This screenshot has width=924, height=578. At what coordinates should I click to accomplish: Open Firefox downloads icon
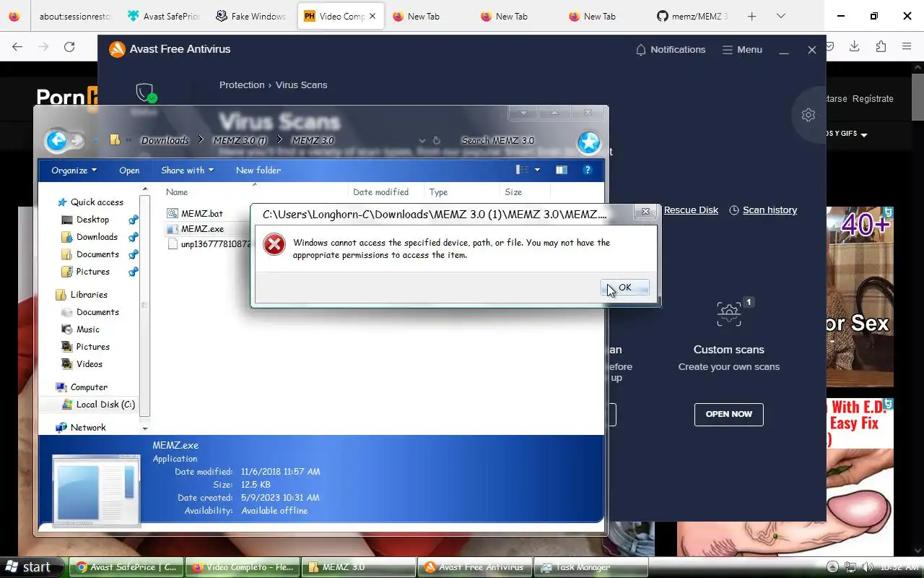tap(855, 47)
